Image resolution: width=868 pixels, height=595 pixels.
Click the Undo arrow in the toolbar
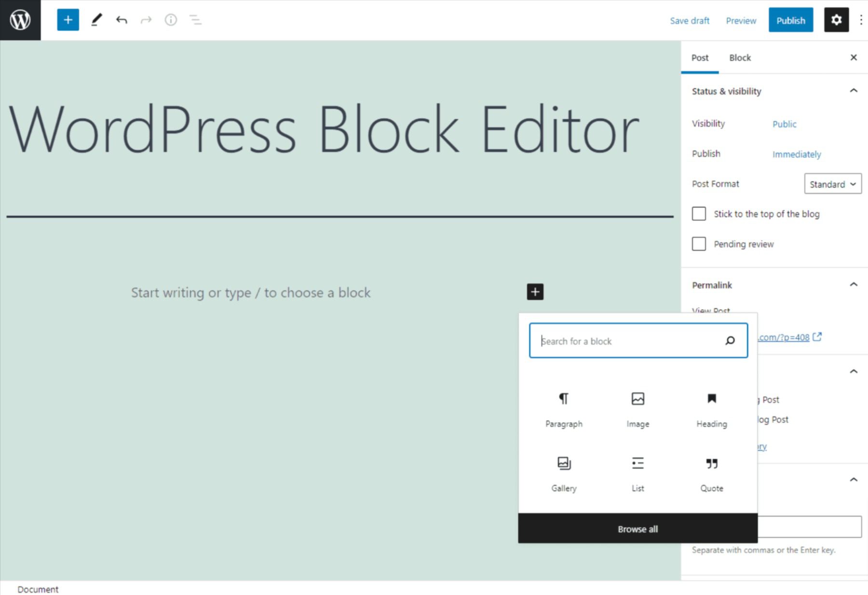(122, 20)
